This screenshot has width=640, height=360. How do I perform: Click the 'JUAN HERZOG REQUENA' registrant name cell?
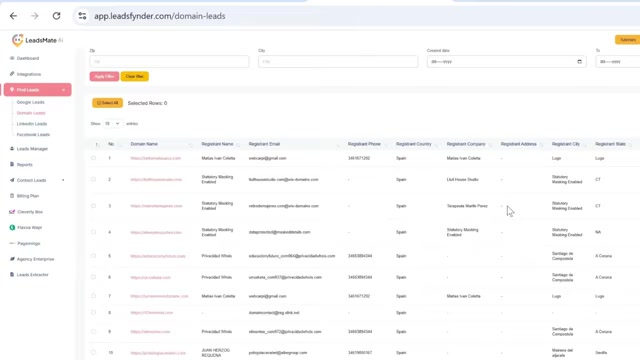tap(216, 353)
